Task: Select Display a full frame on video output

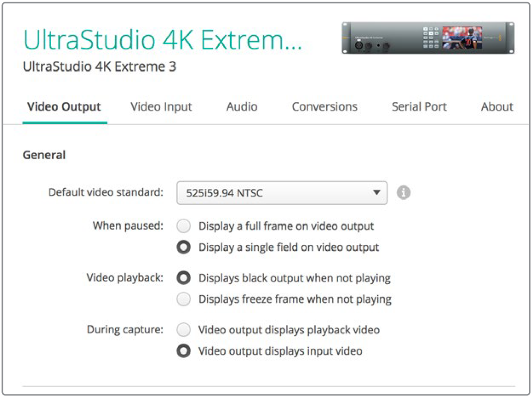Action: point(184,227)
